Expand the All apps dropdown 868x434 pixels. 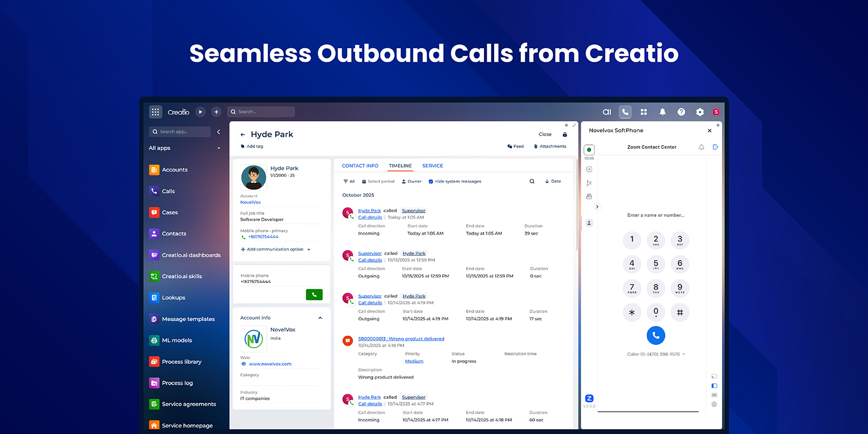(184, 148)
